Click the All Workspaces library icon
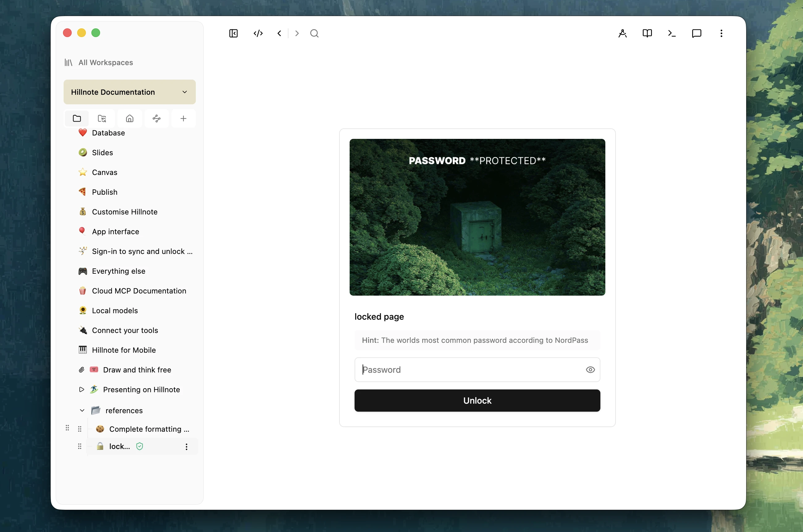 [x=68, y=62]
